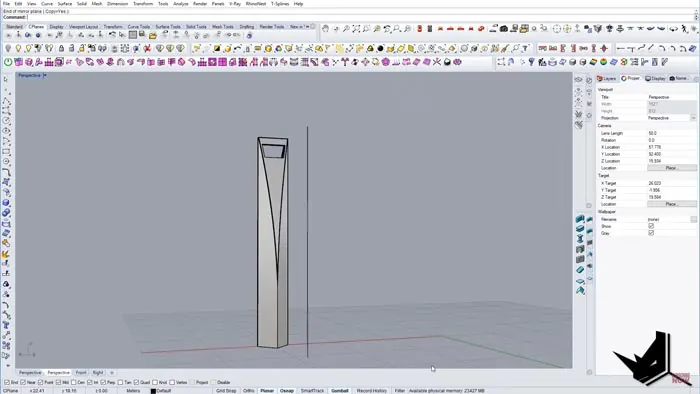Toggle the Near osnap checkbox

click(x=23, y=382)
